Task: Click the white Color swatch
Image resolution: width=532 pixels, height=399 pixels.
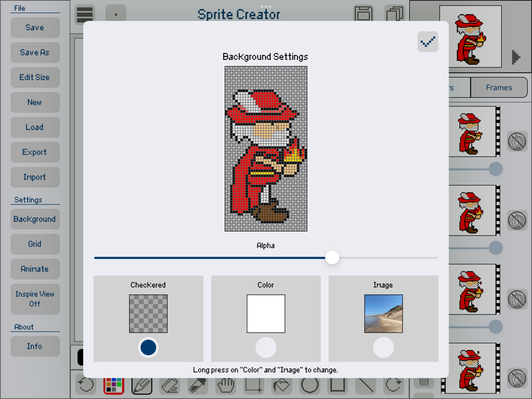Action: point(265,313)
